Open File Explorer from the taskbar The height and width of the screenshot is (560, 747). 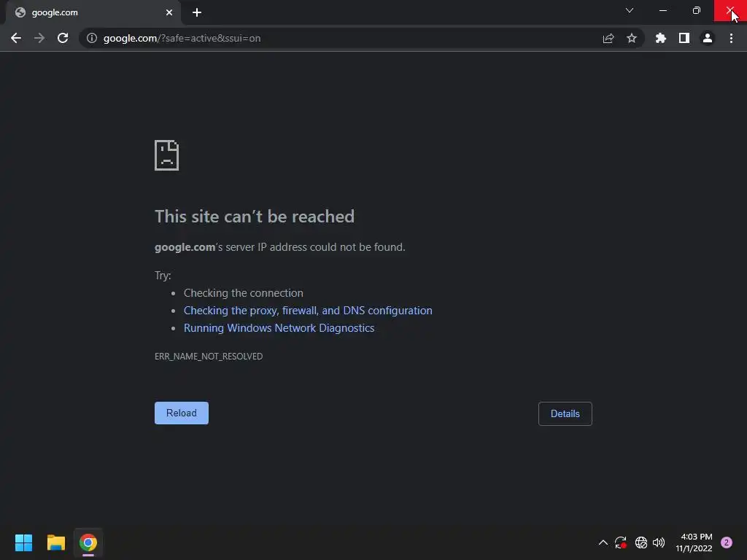click(x=56, y=542)
